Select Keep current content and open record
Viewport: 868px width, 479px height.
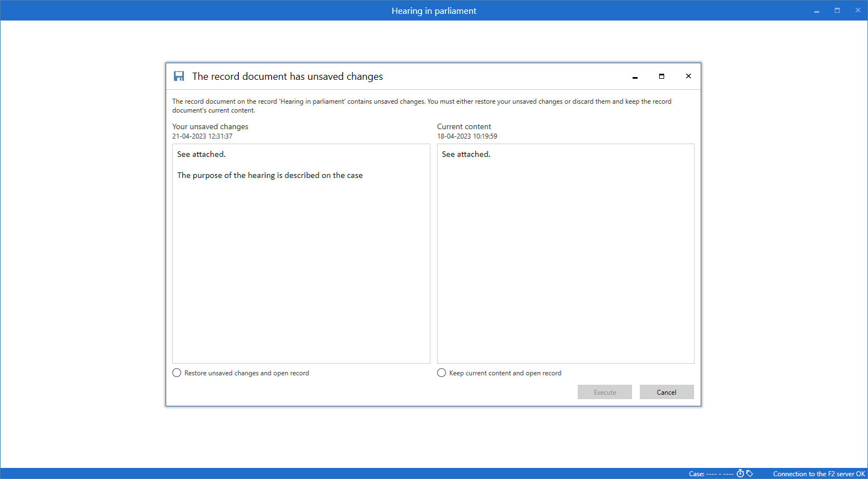(x=441, y=373)
